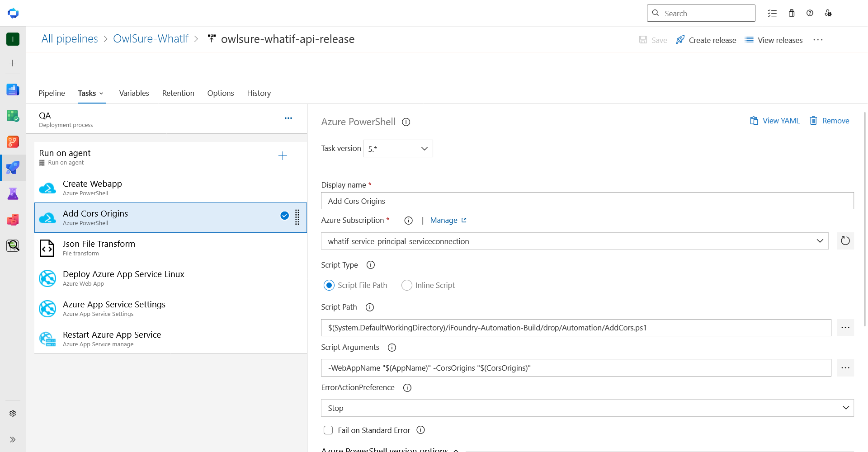Select the Json File Transform task
The width and height of the screenshot is (868, 452).
coord(170,248)
